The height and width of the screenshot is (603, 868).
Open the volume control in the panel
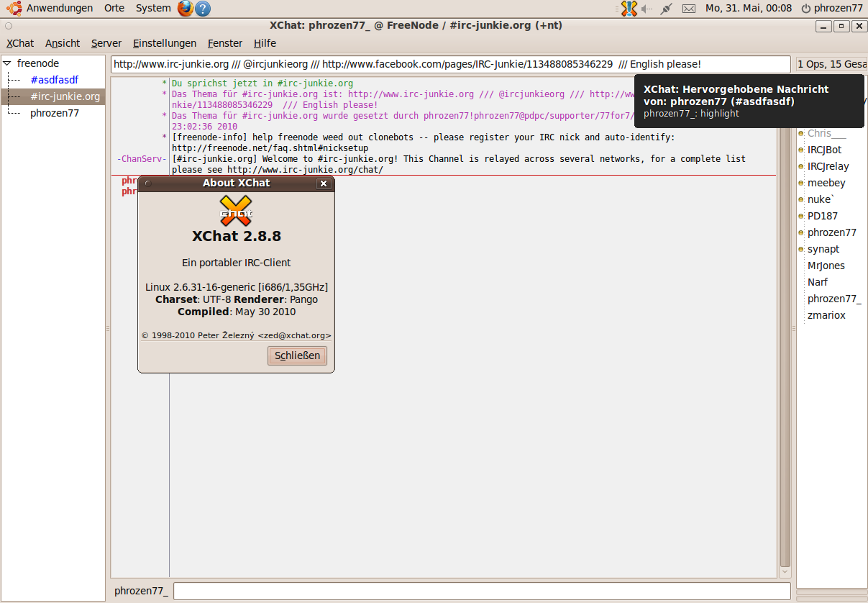click(647, 9)
